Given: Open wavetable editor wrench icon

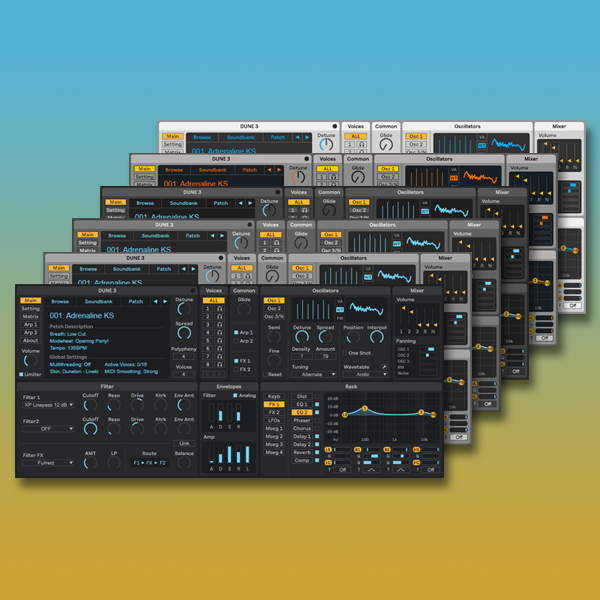Looking at the screenshot, I should click(x=384, y=367).
